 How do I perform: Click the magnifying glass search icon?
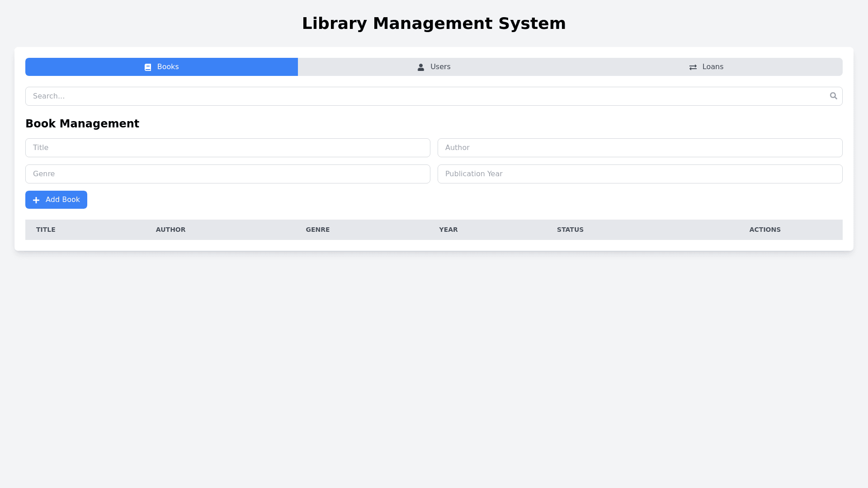[833, 96]
